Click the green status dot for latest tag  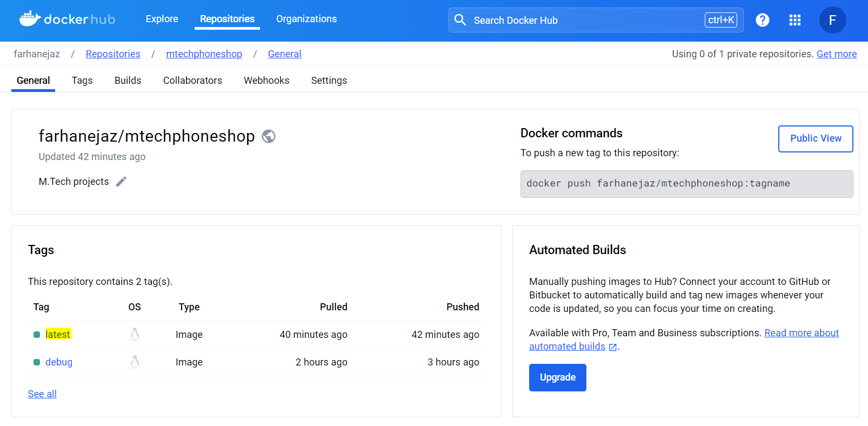pos(37,335)
